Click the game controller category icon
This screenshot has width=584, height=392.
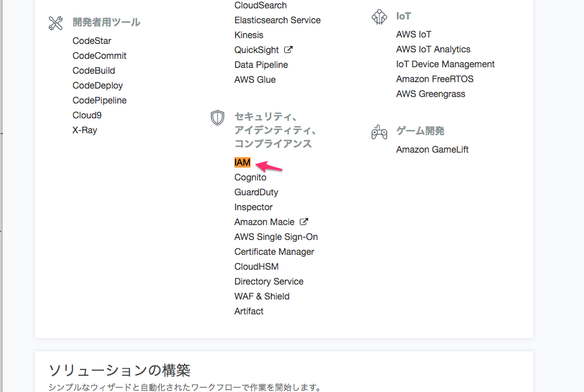pos(379,132)
